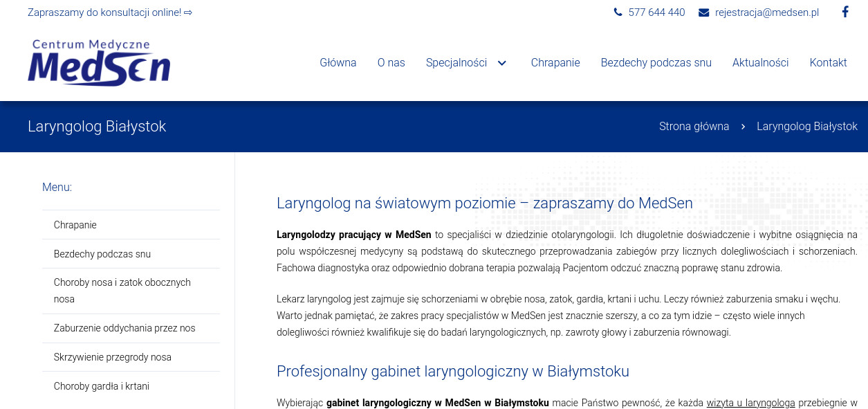Click the Aktualności menu item
Image resolution: width=868 pixels, height=409 pixels.
click(760, 62)
